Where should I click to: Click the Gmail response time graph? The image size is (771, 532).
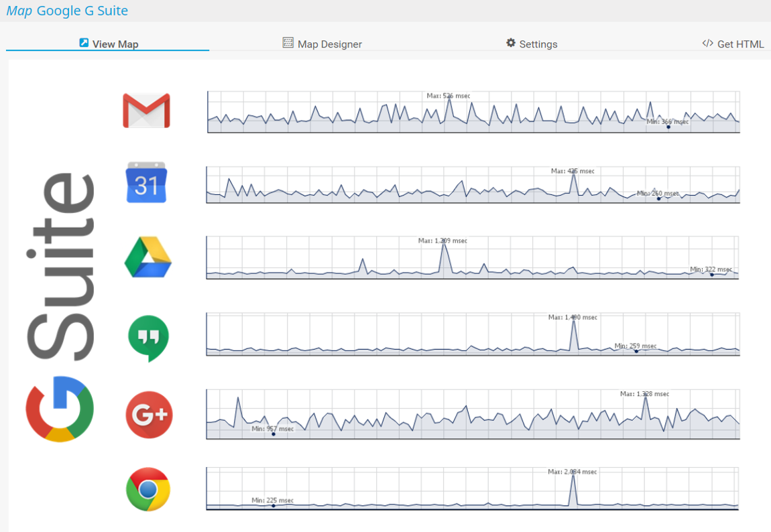pos(473,112)
